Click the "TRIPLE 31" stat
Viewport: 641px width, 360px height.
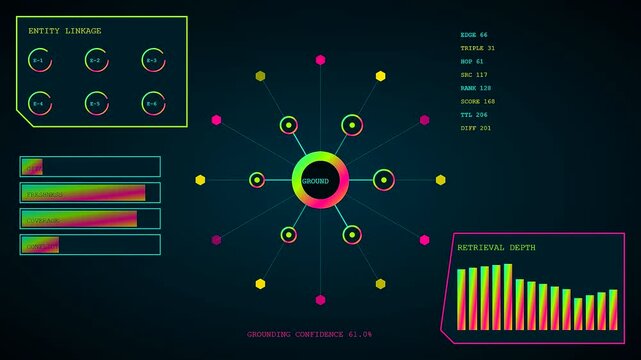click(477, 48)
